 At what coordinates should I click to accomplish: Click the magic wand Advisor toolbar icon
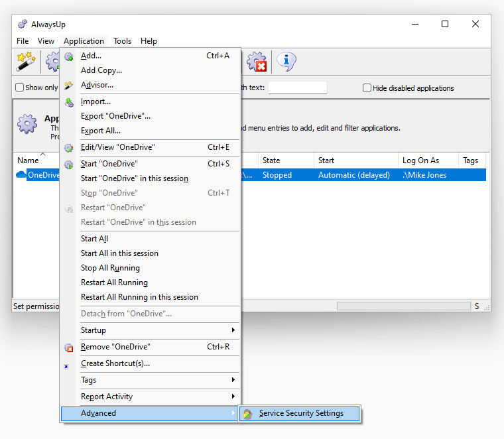click(26, 61)
